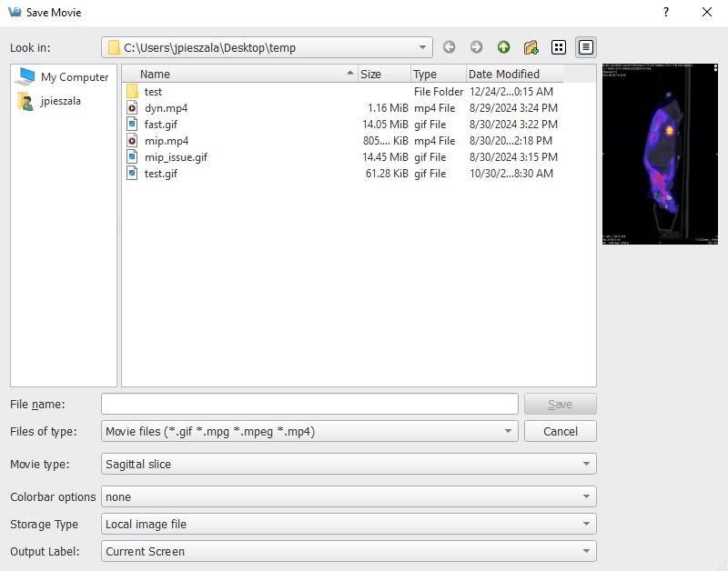The width and height of the screenshot is (728, 571).
Task: Click the Cancel button
Action: (x=561, y=431)
